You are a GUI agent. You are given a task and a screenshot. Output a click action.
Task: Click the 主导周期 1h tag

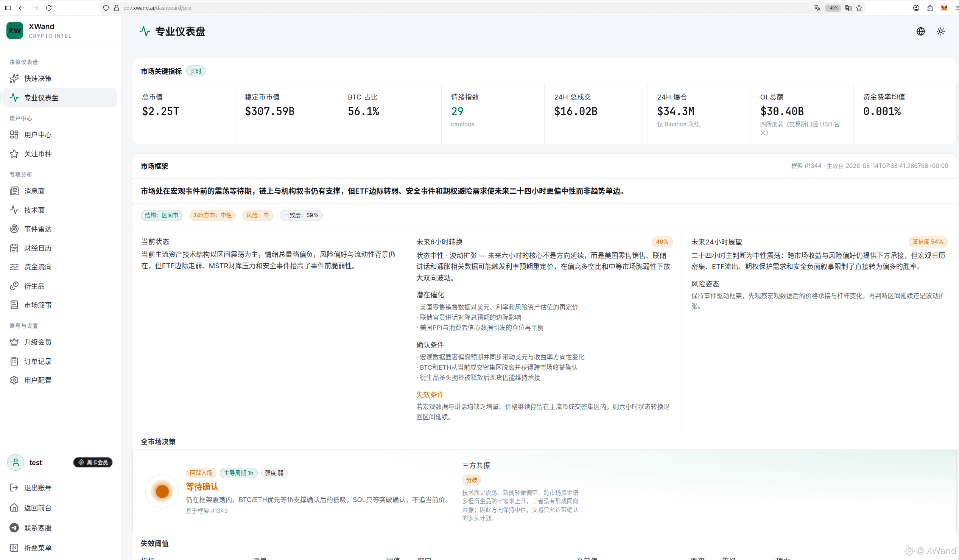[x=238, y=473]
